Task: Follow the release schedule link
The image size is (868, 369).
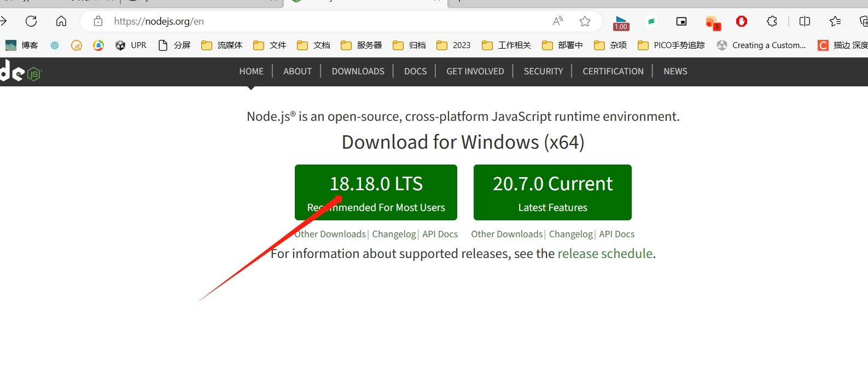Action: pos(605,254)
